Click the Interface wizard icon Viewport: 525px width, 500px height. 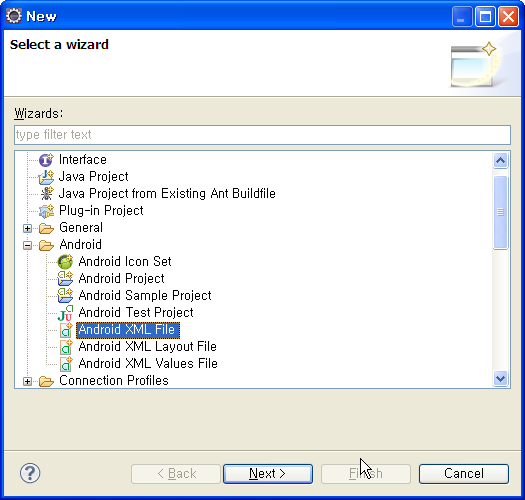coord(46,160)
